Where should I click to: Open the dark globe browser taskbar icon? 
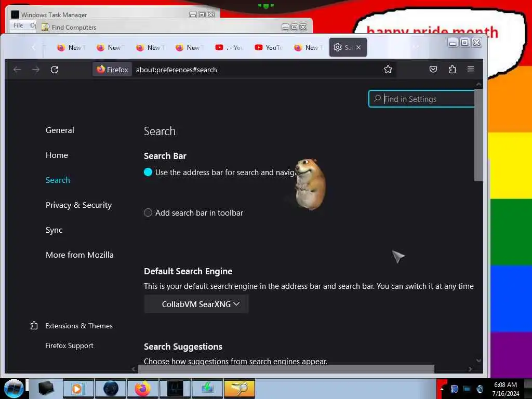[111, 389]
